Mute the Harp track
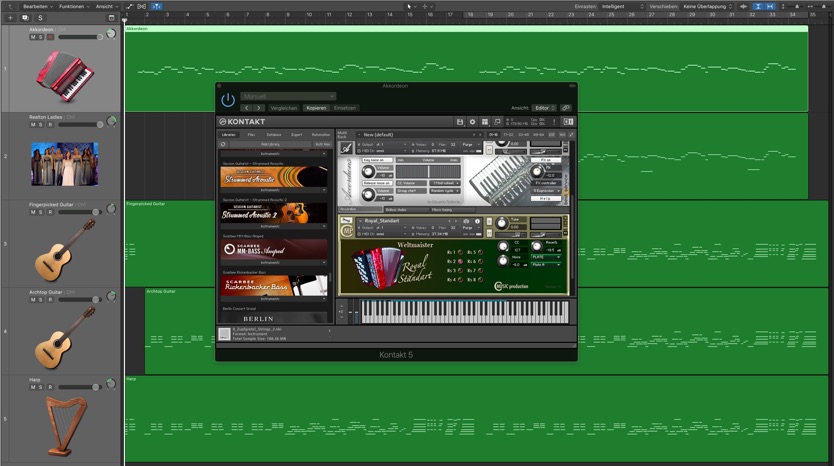 tap(33, 387)
